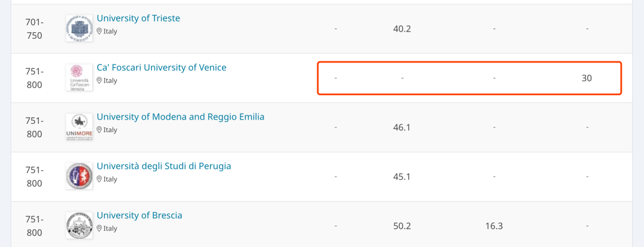Viewport: 644px width, 247px height.
Task: Click the location pin under University of Brescia
Action: (x=100, y=228)
